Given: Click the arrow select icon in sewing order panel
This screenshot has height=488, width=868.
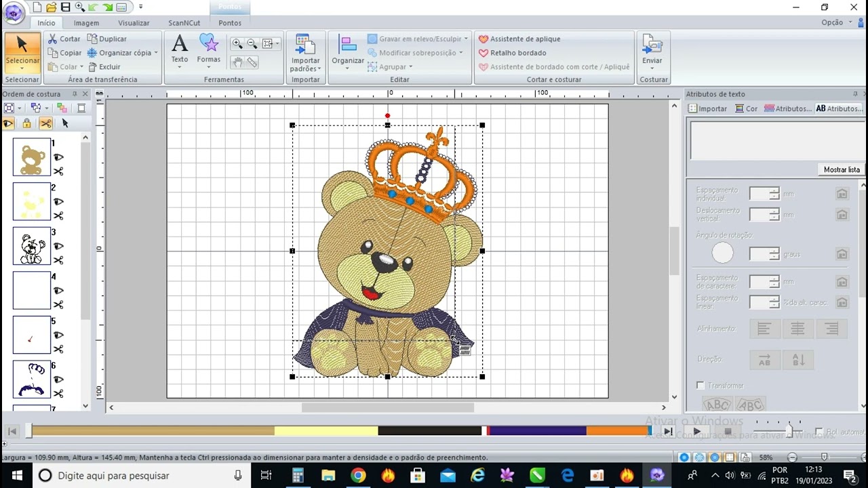Looking at the screenshot, I should coord(65,123).
